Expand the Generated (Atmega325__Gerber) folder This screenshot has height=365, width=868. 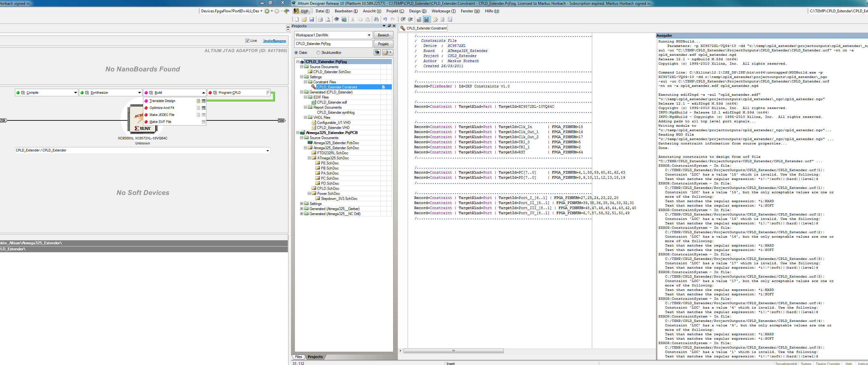coord(302,209)
